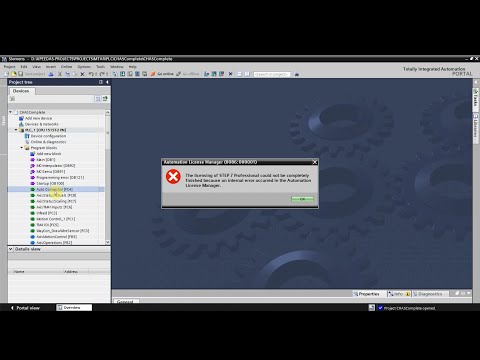Collapse the PLC_1 CPU node
The width and height of the screenshot is (480, 360).
[x=16, y=130]
